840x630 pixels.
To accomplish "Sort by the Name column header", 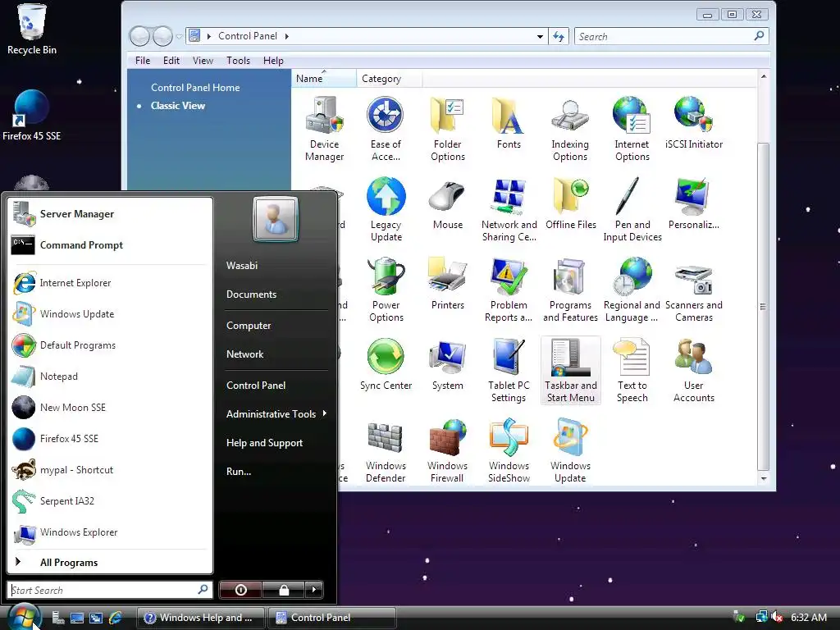I will [x=323, y=78].
